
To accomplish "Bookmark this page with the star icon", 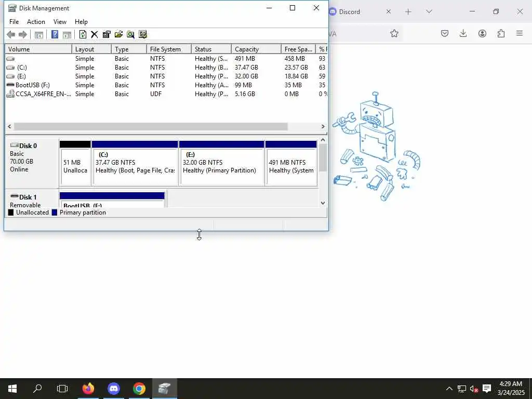I will click(x=394, y=33).
